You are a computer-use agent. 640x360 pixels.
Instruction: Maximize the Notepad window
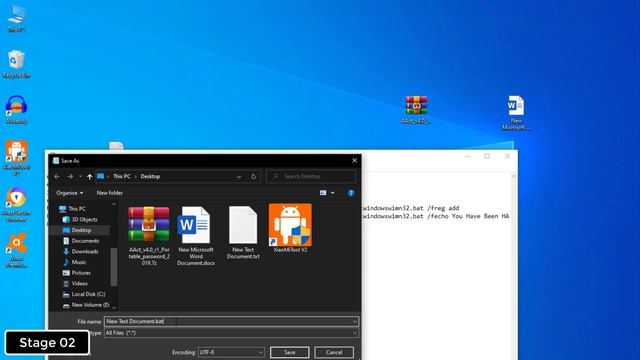coord(487,156)
